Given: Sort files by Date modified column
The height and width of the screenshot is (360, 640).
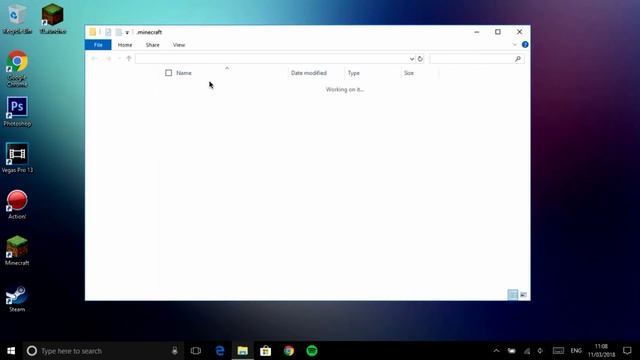Looking at the screenshot, I should point(309,73).
